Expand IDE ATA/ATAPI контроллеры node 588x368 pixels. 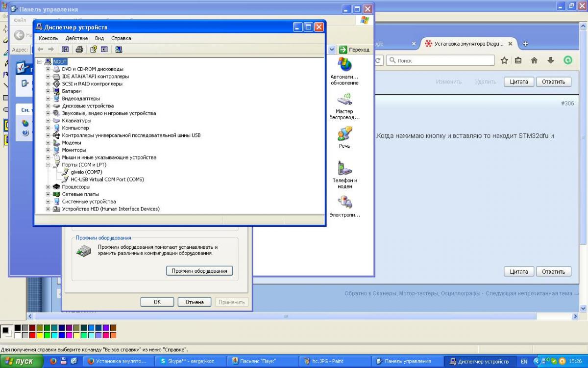48,77
